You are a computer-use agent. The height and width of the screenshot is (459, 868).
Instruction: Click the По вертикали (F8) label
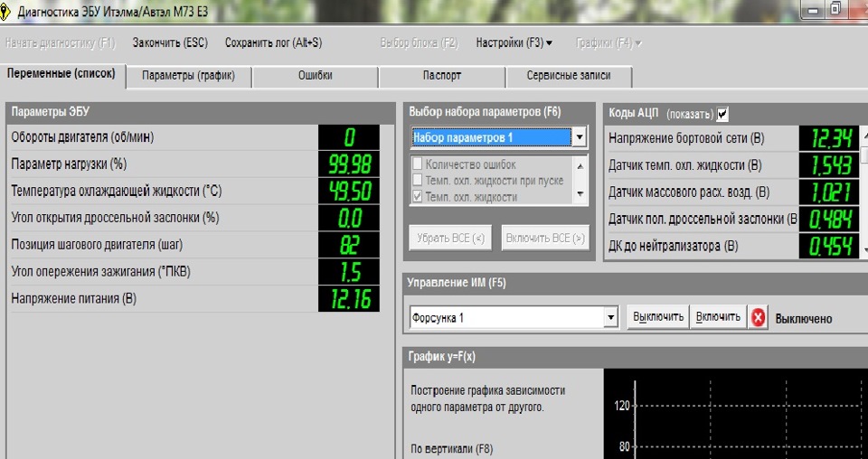[x=452, y=449]
